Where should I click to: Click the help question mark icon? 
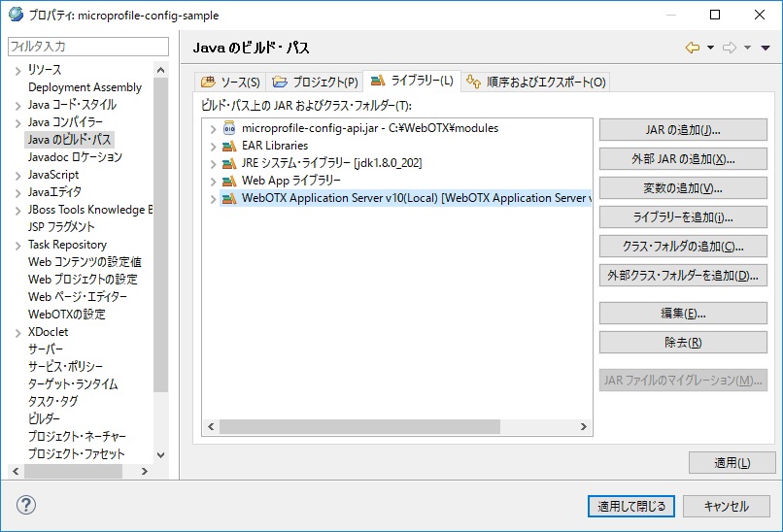26,506
